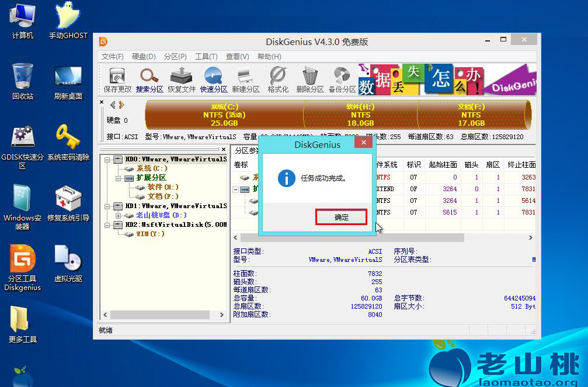Screen dimensions: 588x387
Task: Select 软件(H:) in the disk tree
Action: coord(163,187)
